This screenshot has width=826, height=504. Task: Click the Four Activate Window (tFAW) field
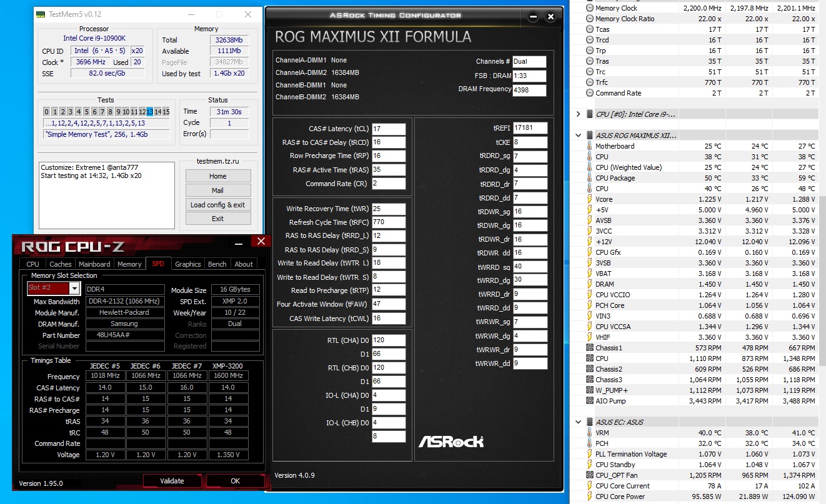(x=389, y=304)
